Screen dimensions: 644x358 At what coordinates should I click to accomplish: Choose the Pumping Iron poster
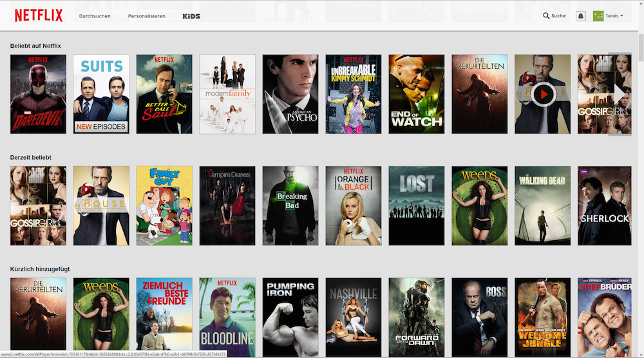click(x=290, y=317)
